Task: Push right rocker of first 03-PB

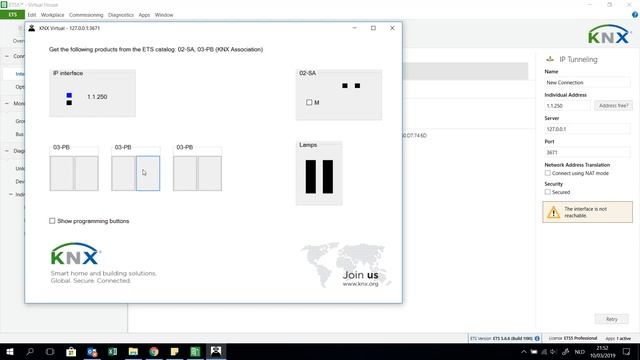Action: pos(87,173)
